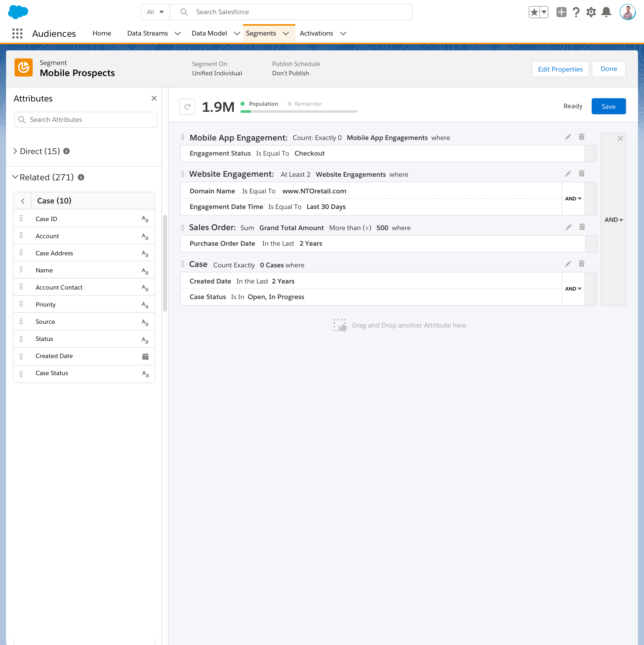Go to the Activations tab
Screen dimensions: 644x645
pyautogui.click(x=316, y=33)
